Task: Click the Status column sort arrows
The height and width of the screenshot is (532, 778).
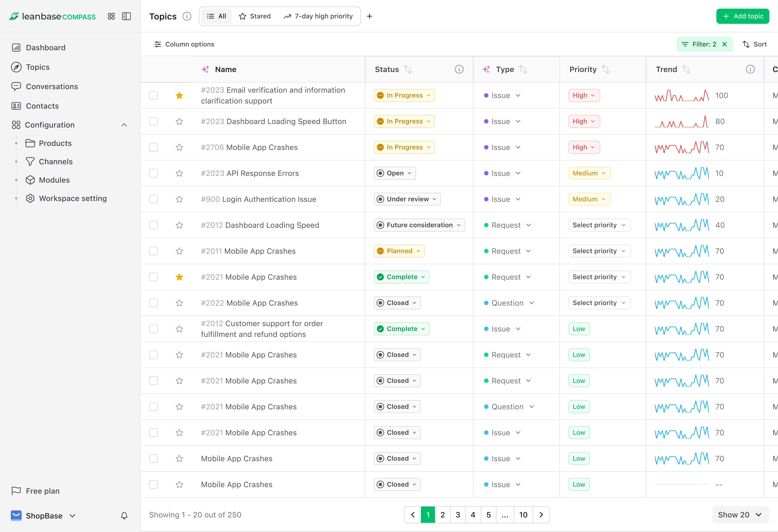Action: click(x=408, y=69)
